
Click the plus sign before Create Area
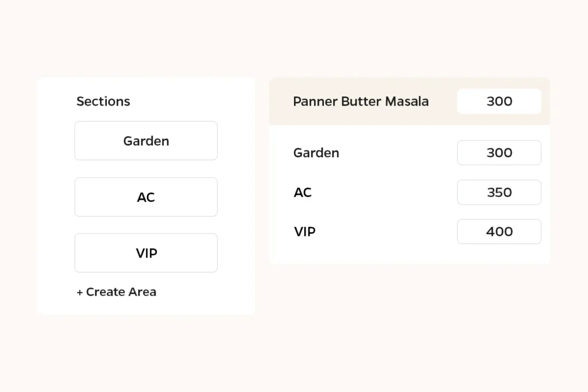tap(79, 292)
